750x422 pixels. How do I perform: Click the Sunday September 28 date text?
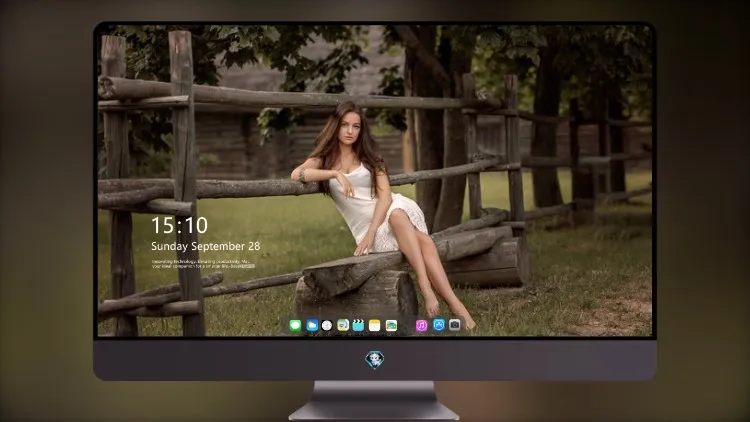[206, 246]
